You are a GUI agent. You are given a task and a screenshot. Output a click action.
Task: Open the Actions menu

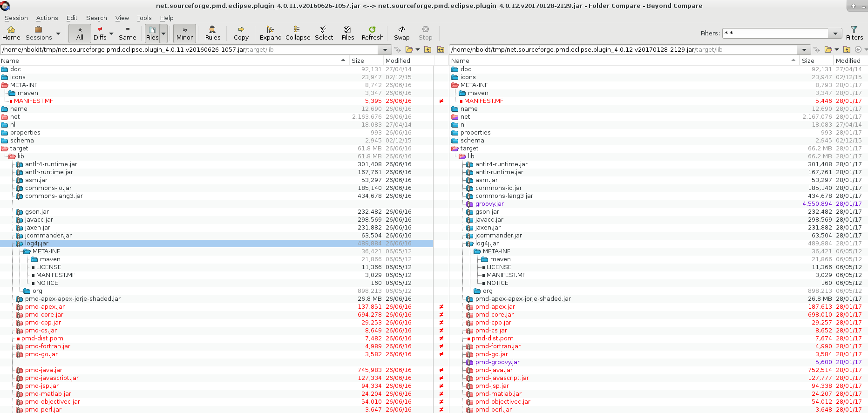[47, 18]
